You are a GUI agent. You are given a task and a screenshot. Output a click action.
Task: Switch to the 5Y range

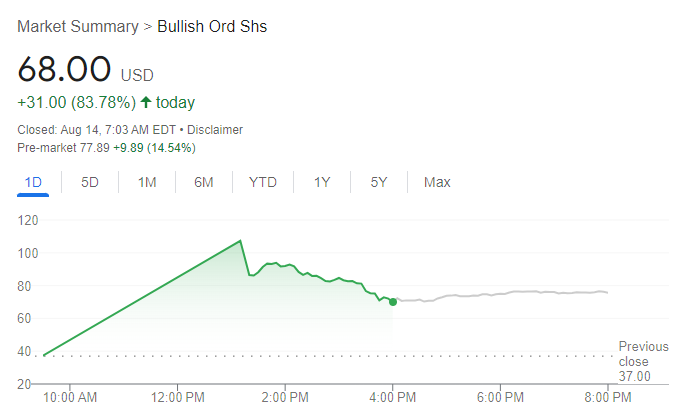point(379,182)
